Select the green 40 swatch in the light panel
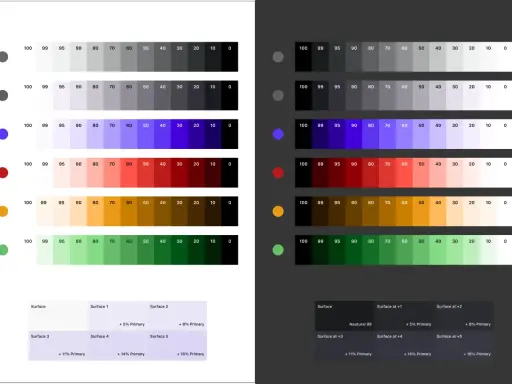The height and width of the screenshot is (384, 512). [163, 250]
